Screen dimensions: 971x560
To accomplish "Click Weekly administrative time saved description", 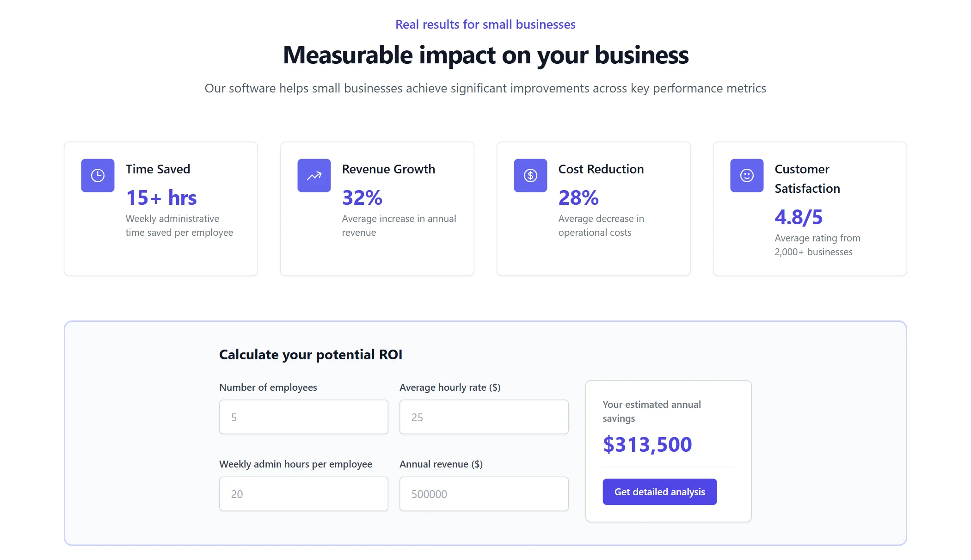I will pyautogui.click(x=179, y=226).
